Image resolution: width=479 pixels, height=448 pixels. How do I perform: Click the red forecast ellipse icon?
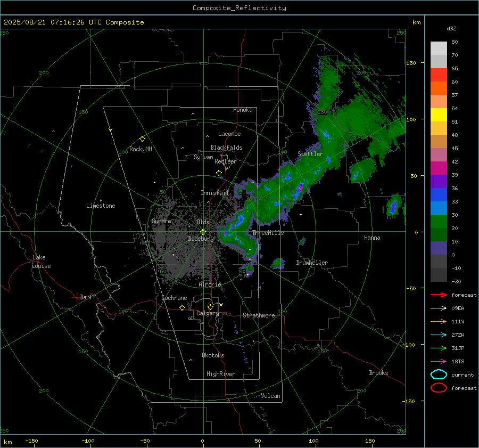[439, 388]
